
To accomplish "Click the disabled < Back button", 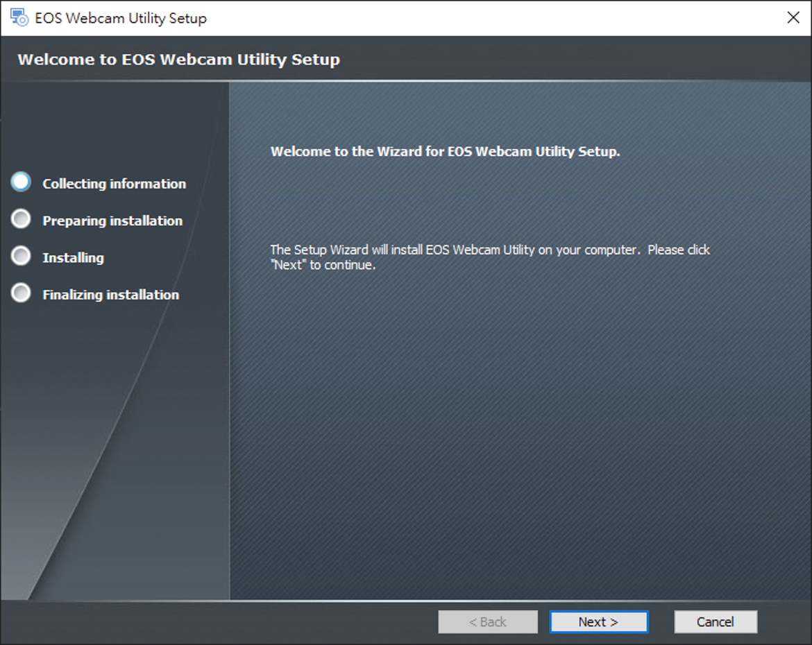I will tap(488, 621).
